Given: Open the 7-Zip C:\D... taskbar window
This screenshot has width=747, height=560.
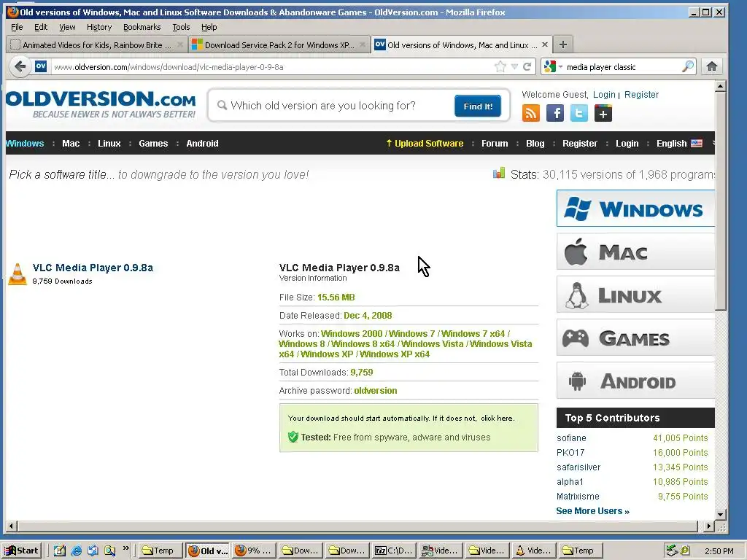Looking at the screenshot, I should [393, 551].
